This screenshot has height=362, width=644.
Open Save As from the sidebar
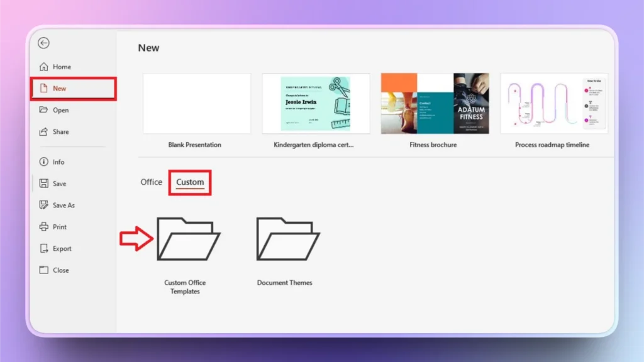61,205
